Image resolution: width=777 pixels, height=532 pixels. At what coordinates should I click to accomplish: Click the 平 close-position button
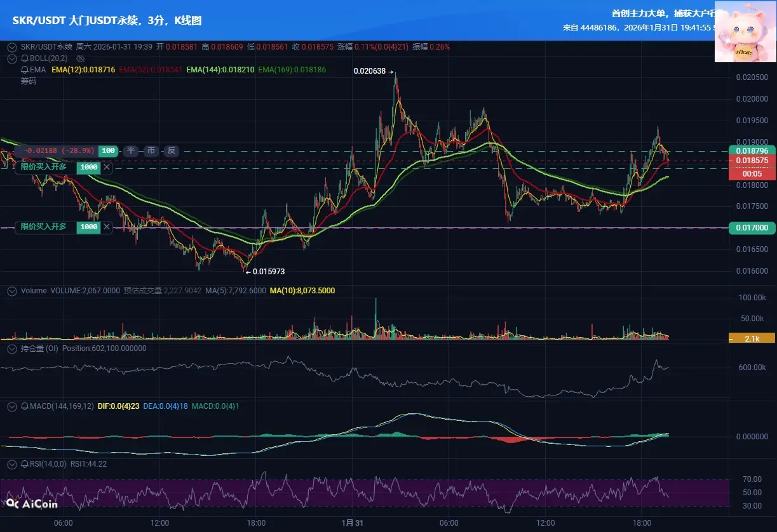(131, 151)
